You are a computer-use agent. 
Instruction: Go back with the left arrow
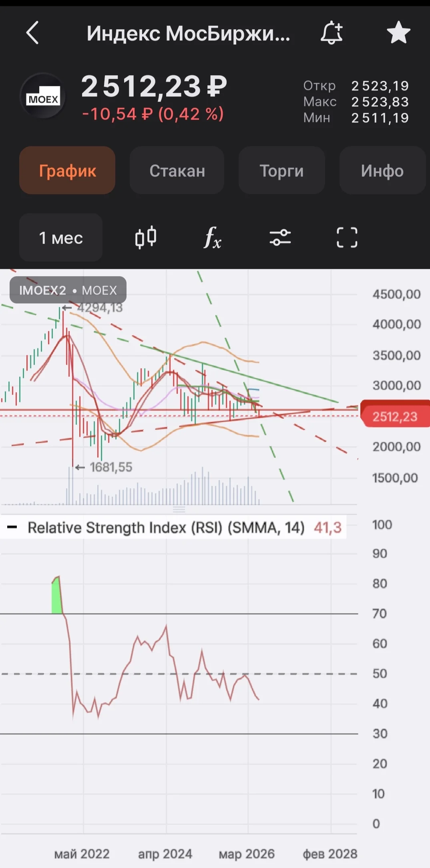(32, 32)
